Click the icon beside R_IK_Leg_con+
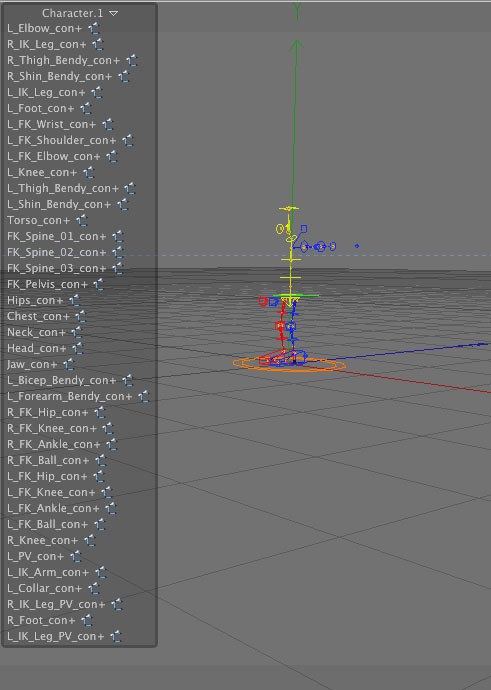The width and height of the screenshot is (491, 690). [x=98, y=44]
